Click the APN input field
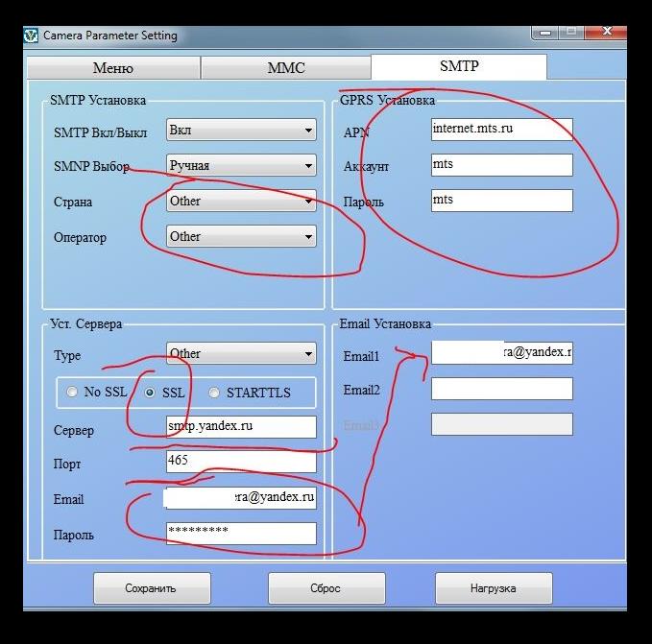The height and width of the screenshot is (644, 652). tap(501, 129)
